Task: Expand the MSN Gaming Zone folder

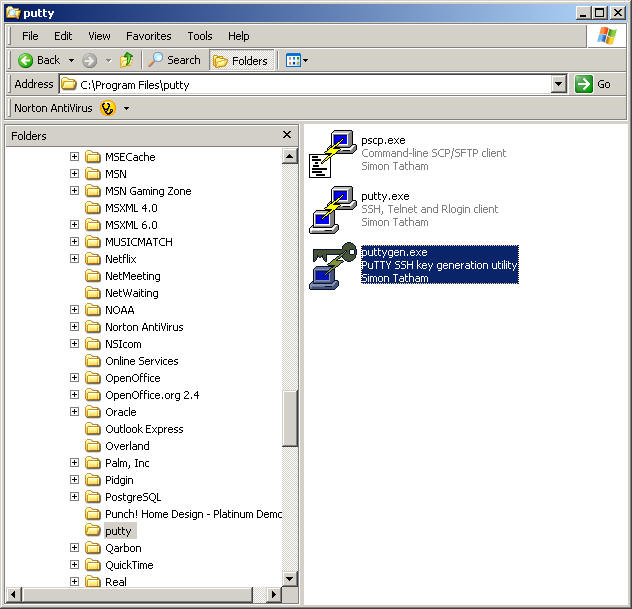Action: [74, 190]
